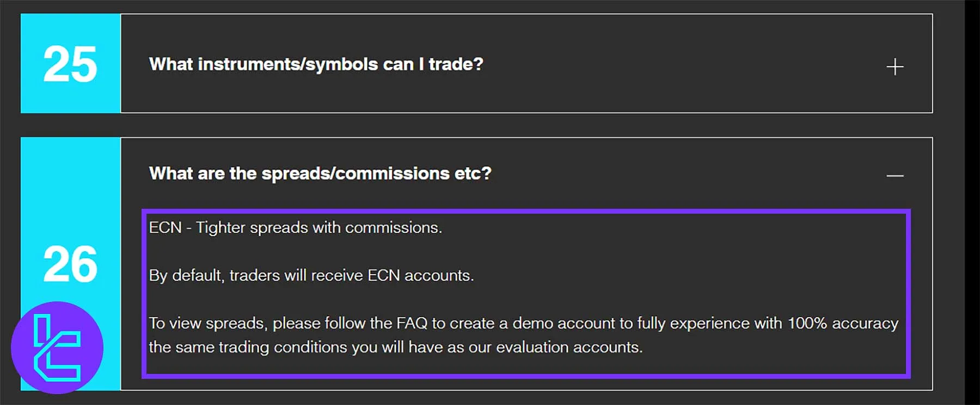This screenshot has height=405, width=980.
Task: Click the 'ECN - Tighter spreads with commissions' line
Action: [297, 228]
